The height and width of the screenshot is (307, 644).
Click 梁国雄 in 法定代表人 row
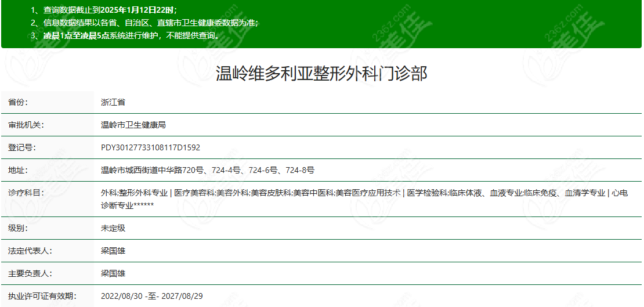(x=113, y=250)
